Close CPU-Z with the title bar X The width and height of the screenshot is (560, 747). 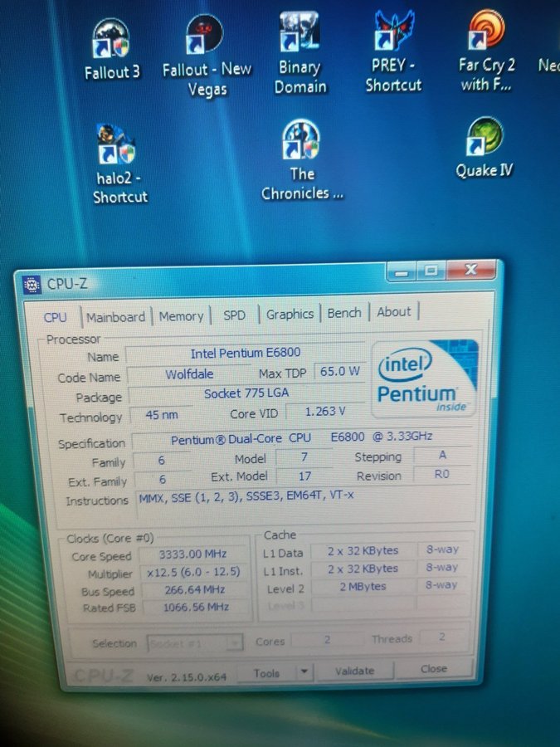470,269
